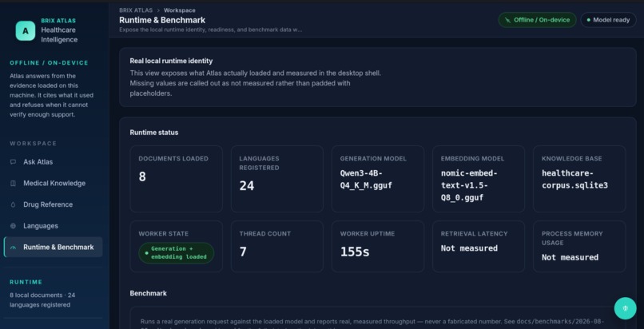
Task: Select Runtime & Benchmark nav item
Action: pos(53,247)
